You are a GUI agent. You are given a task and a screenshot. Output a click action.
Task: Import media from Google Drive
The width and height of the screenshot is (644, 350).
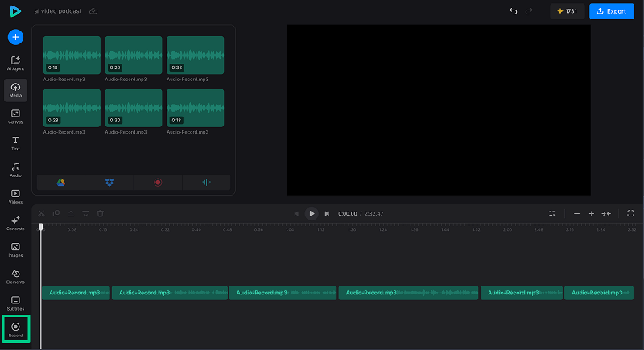(x=61, y=182)
